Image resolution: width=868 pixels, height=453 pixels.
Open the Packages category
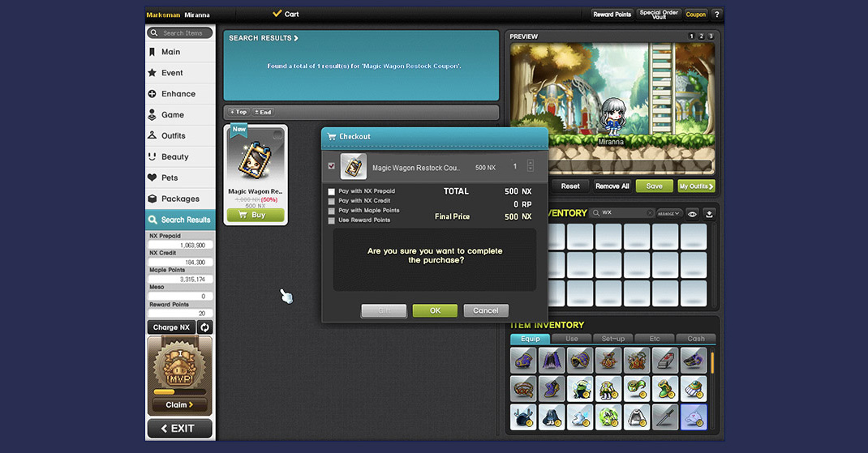[180, 199]
